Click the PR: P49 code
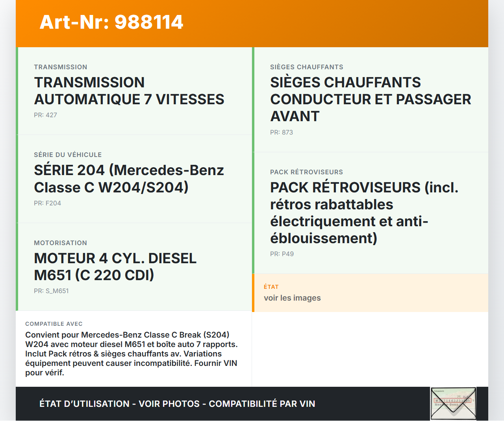The width and height of the screenshot is (504, 421). [282, 254]
